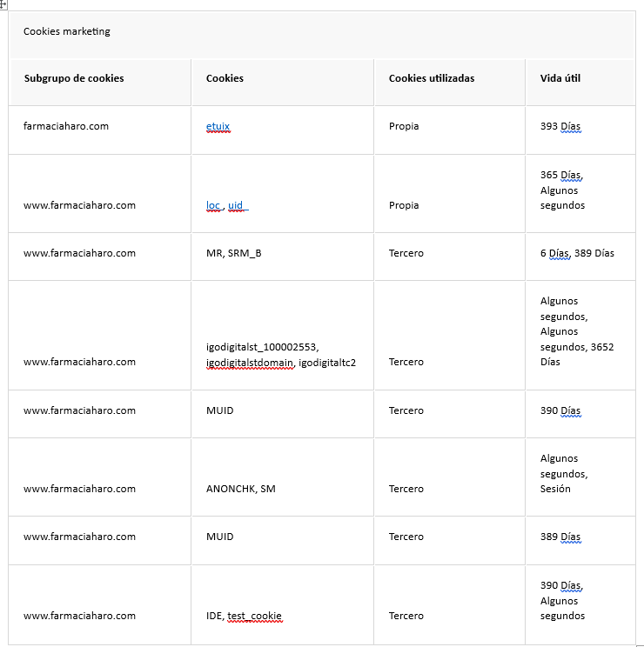Click the MR, SRM_B cookies cell
The image size is (644, 647).
(x=283, y=257)
